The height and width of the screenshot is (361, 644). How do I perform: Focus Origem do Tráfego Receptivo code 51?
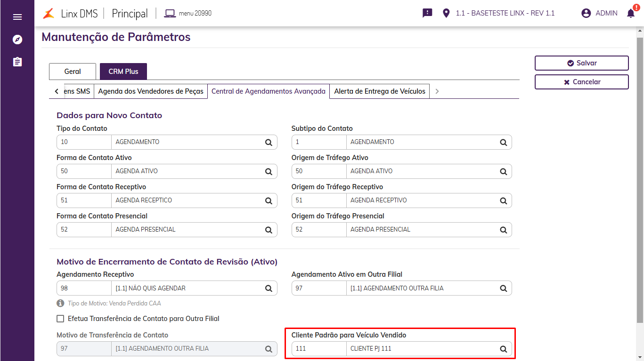coord(319,201)
